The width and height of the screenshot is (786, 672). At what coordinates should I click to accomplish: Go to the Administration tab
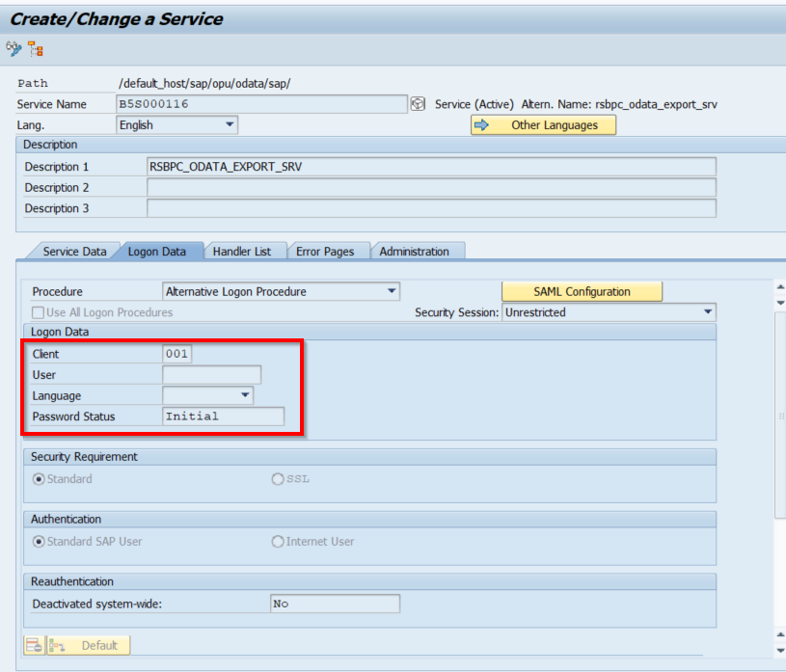(x=414, y=252)
